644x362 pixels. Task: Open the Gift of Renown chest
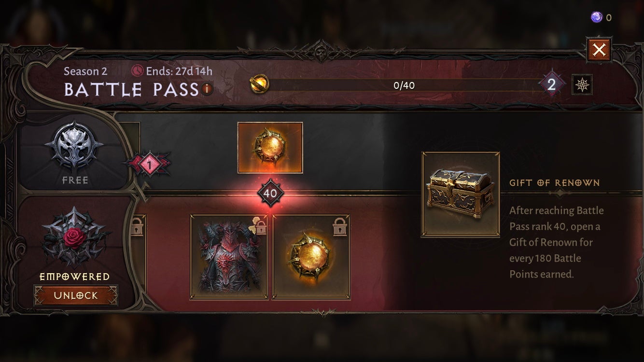click(x=461, y=195)
